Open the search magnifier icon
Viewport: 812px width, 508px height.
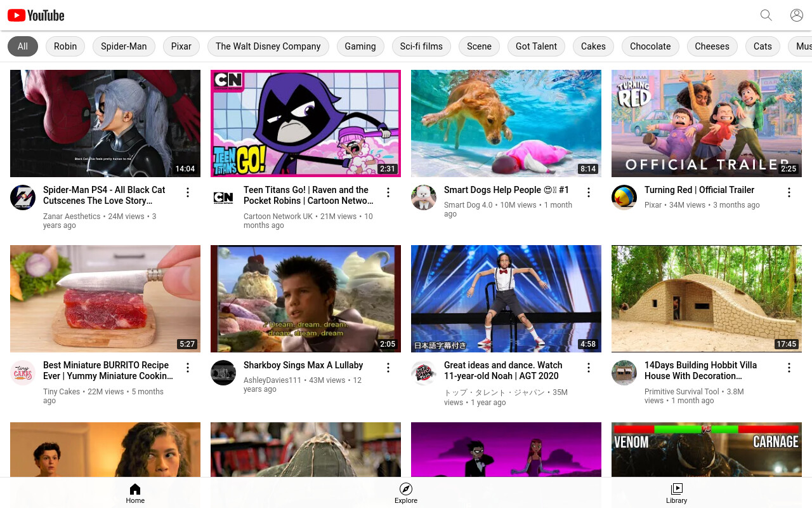tap(766, 15)
